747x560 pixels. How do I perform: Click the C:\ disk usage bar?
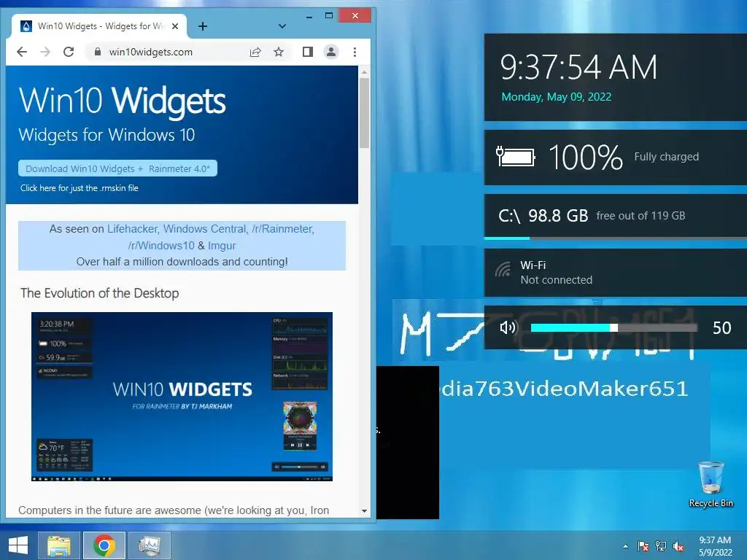616,238
